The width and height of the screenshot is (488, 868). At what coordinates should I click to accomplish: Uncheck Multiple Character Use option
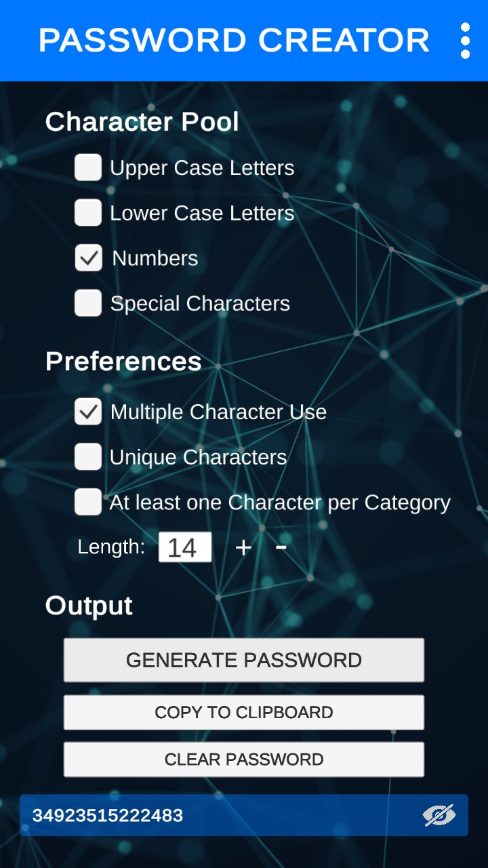tap(88, 412)
